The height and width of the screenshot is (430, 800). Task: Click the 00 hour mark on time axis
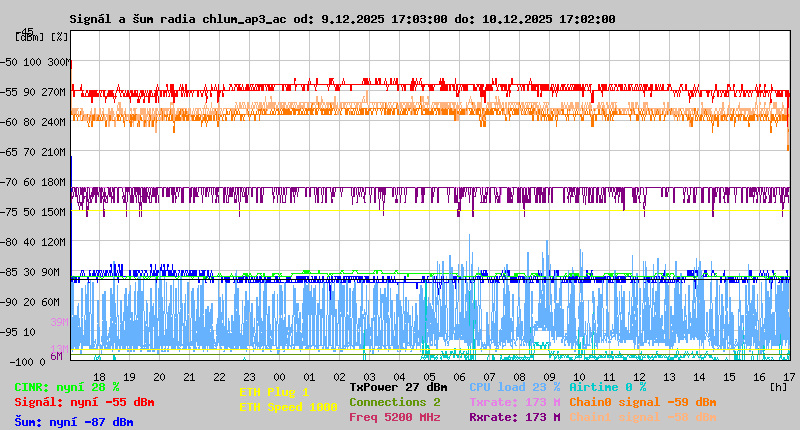tap(279, 376)
